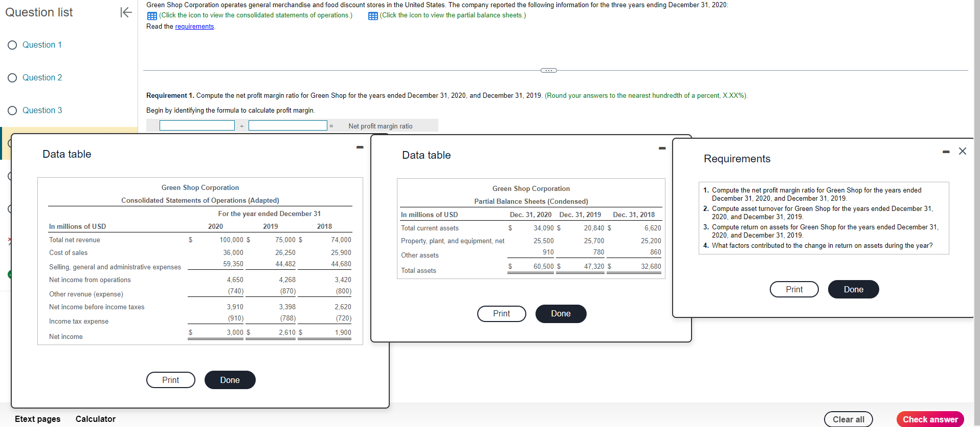Viewport: 980px width, 427px height.
Task: Minimize the Requirements dialog
Action: click(x=946, y=152)
